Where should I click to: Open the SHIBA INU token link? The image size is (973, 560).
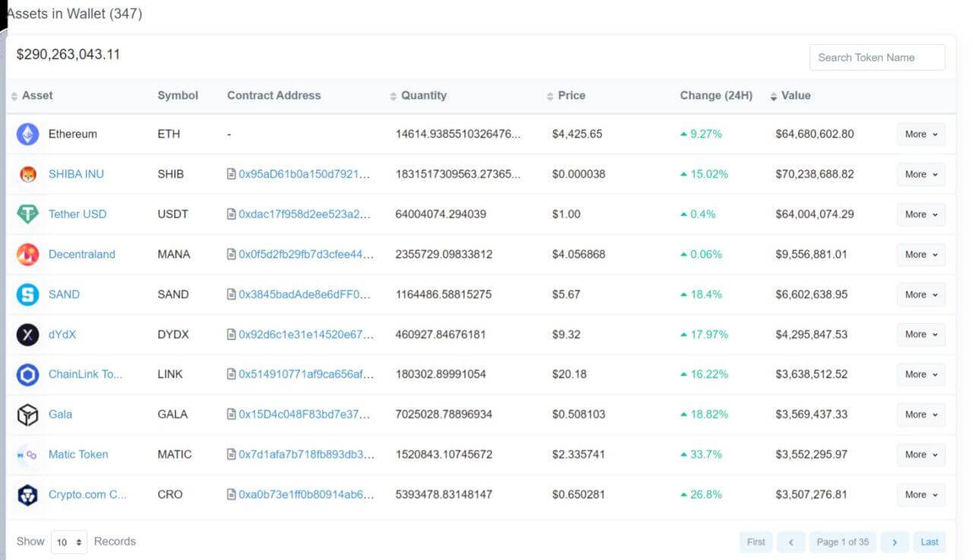(x=76, y=174)
